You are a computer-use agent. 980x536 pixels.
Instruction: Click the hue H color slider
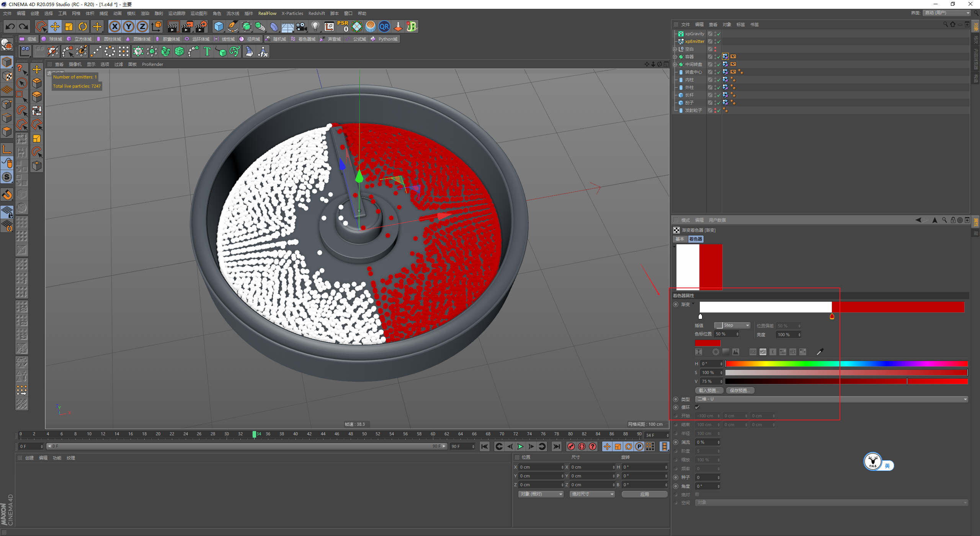point(846,364)
